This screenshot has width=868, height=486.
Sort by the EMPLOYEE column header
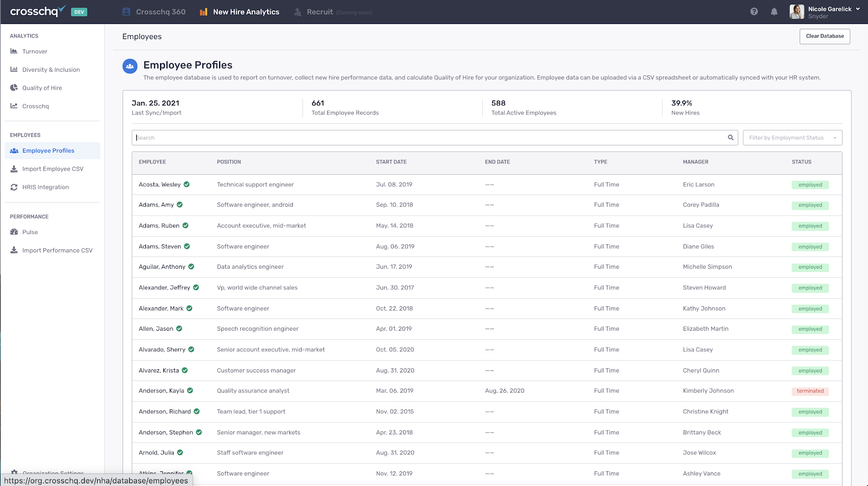152,162
